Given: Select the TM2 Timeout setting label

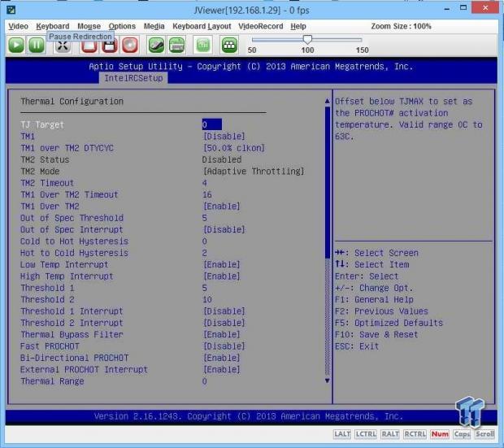Looking at the screenshot, I should (47, 183).
